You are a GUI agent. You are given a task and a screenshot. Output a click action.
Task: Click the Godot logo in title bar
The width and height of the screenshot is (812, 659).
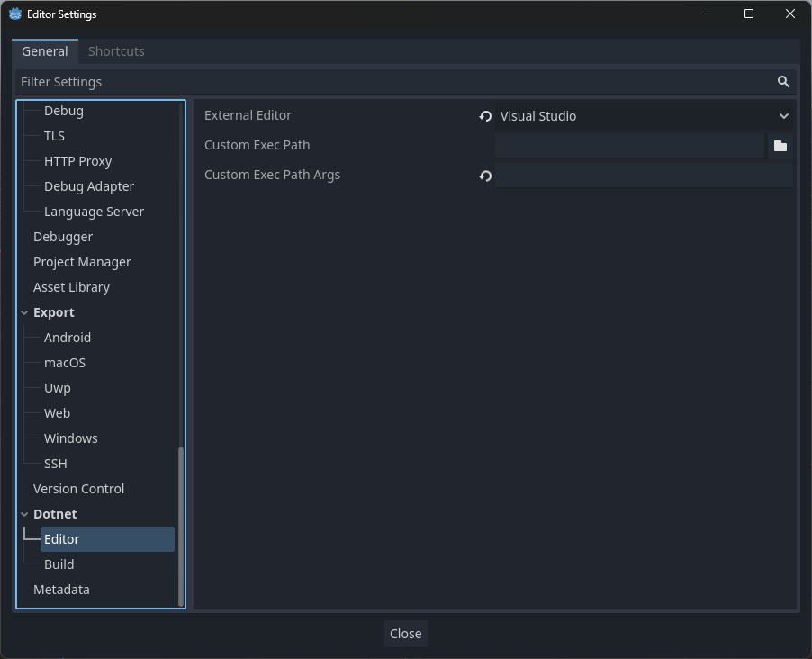click(x=15, y=14)
